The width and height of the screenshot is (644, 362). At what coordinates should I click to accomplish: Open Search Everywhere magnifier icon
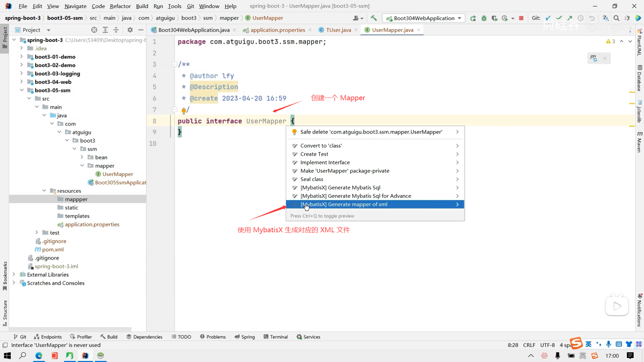(x=616, y=18)
